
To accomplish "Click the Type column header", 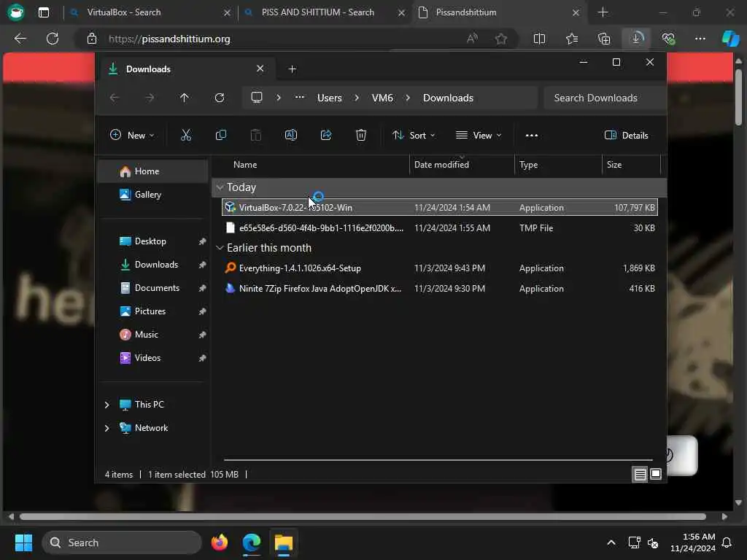I will 558,165.
